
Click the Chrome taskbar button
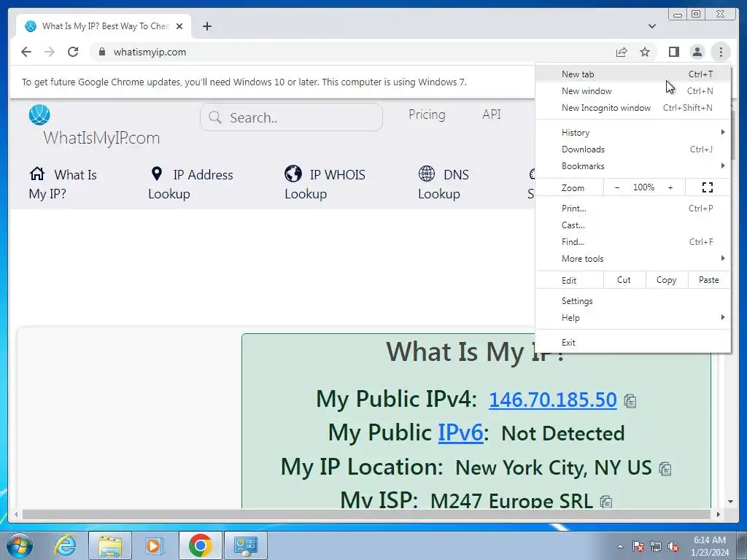click(x=200, y=545)
